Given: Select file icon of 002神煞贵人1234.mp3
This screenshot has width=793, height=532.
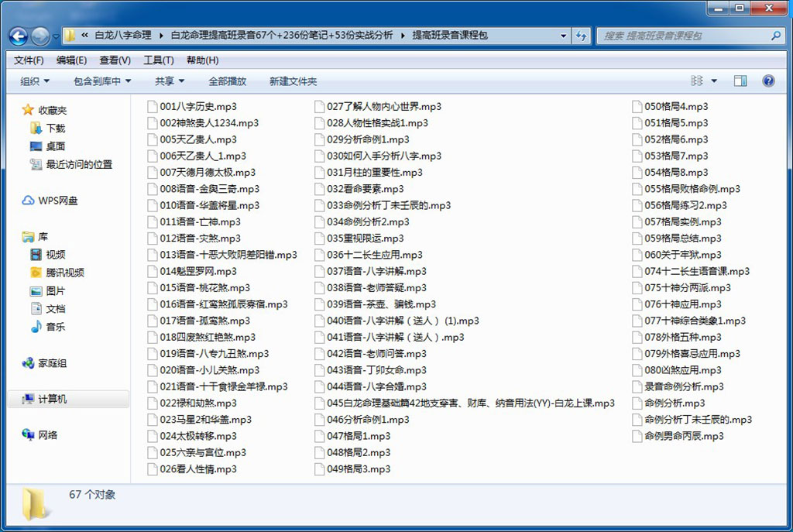Looking at the screenshot, I should point(152,123).
